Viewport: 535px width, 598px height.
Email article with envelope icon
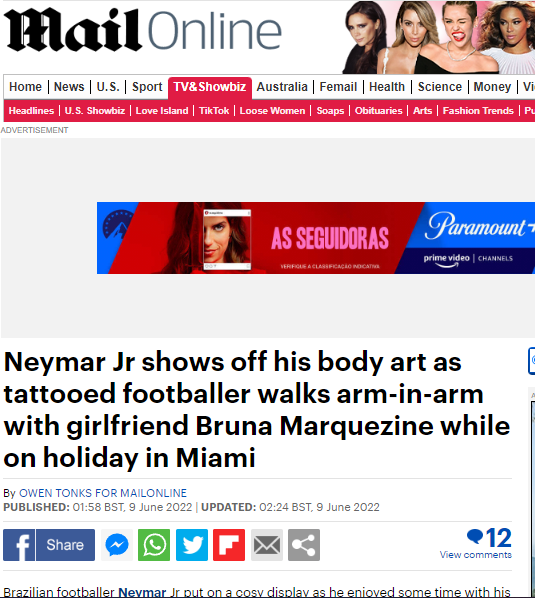click(x=267, y=545)
